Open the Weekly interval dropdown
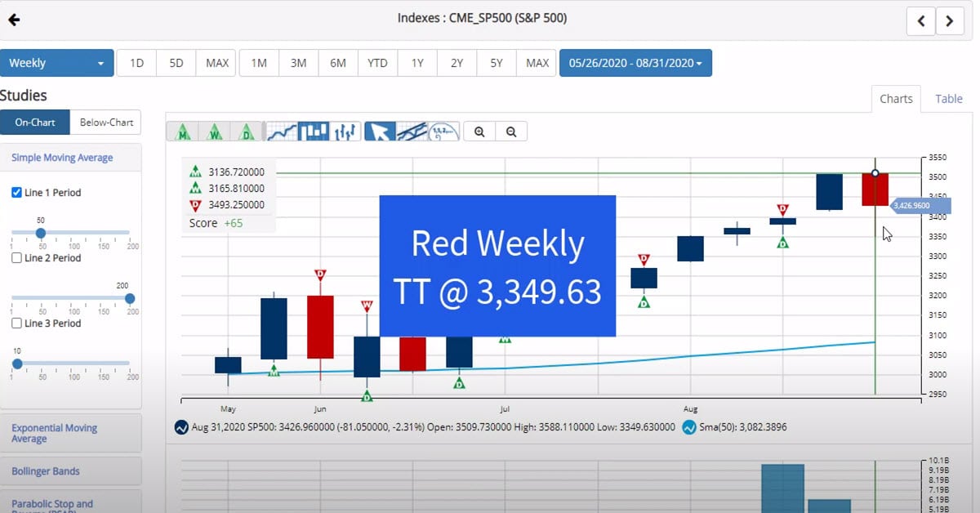 pos(57,63)
